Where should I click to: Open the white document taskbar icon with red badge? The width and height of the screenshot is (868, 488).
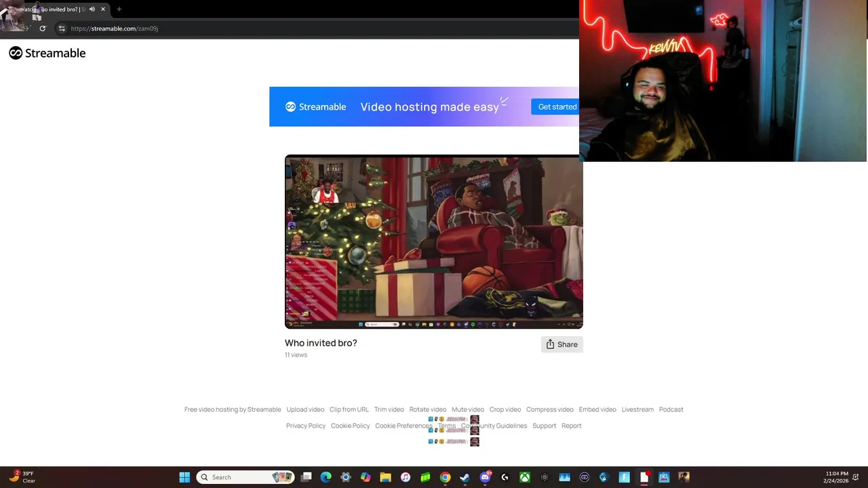[644, 477]
